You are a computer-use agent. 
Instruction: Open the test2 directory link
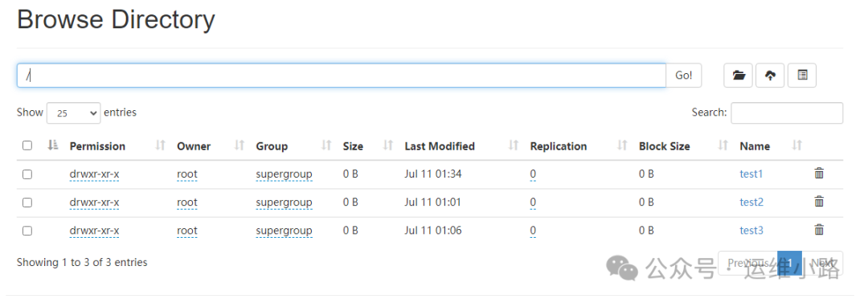[751, 203]
